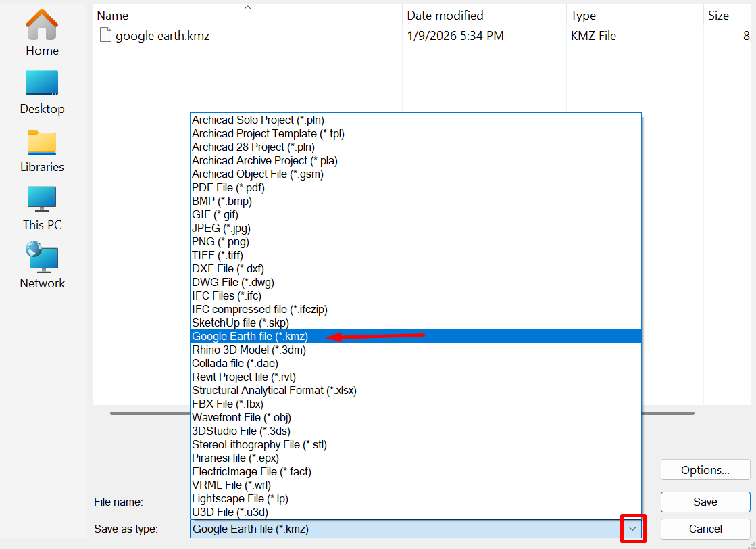Viewport: 756px width, 549px height.
Task: Choose DWG File (*.dwg) format
Action: tap(233, 282)
